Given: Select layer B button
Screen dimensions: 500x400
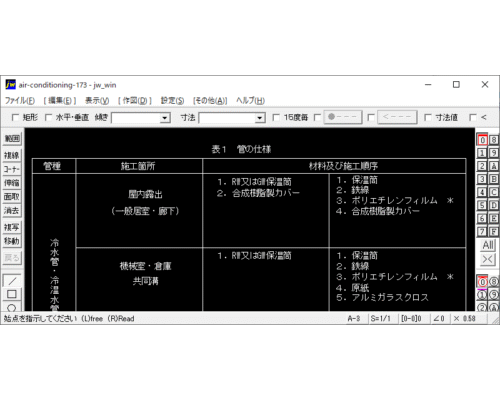Looking at the screenshot, I should click(494, 179).
